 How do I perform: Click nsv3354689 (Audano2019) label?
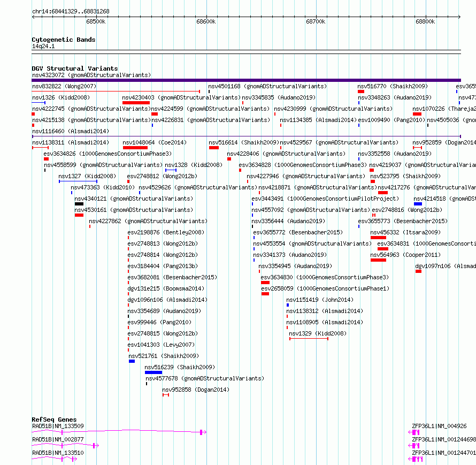pyautogui.click(x=164, y=311)
